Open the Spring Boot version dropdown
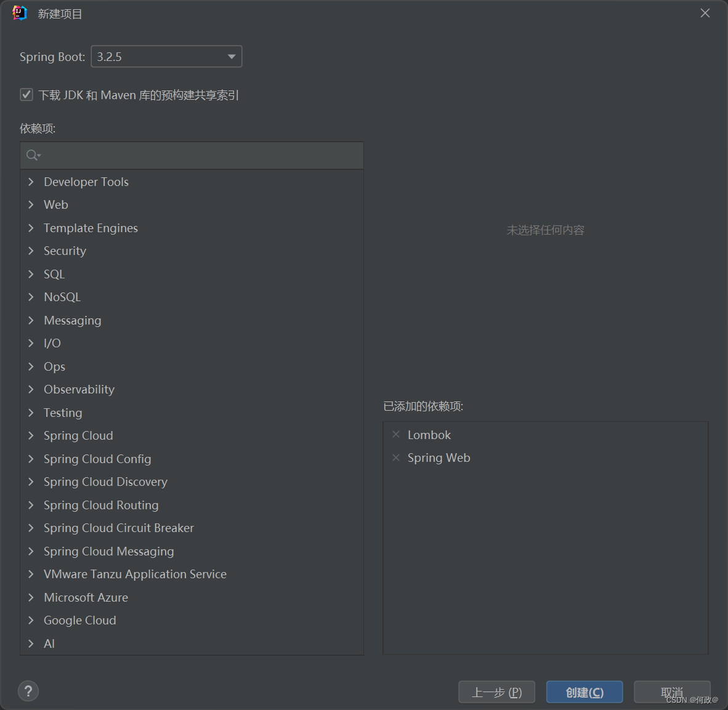Viewport: 728px width, 710px height. pyautogui.click(x=166, y=57)
